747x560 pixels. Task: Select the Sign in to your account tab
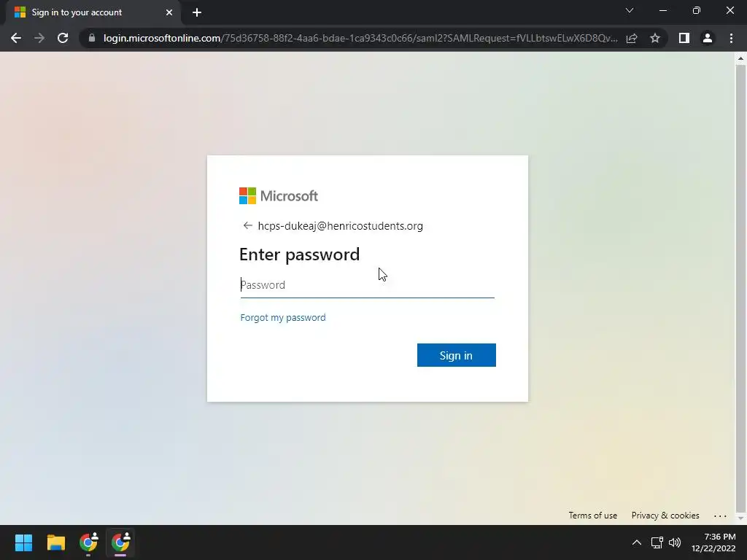pos(93,12)
